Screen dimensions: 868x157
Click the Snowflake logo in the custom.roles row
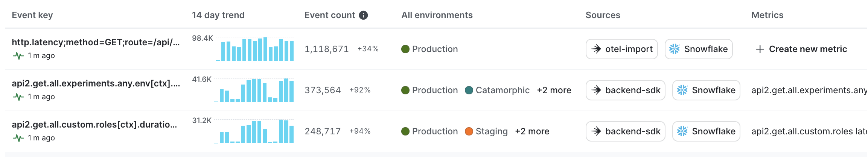click(682, 131)
